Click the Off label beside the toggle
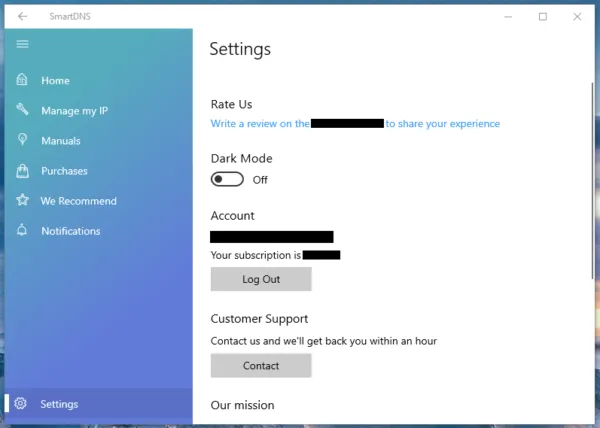The height and width of the screenshot is (428, 600). [260, 180]
